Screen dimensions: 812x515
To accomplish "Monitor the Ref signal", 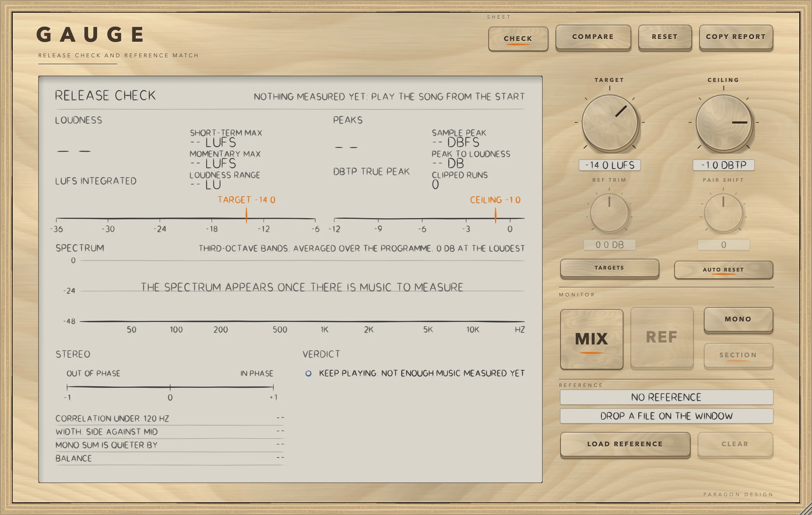I will point(662,337).
